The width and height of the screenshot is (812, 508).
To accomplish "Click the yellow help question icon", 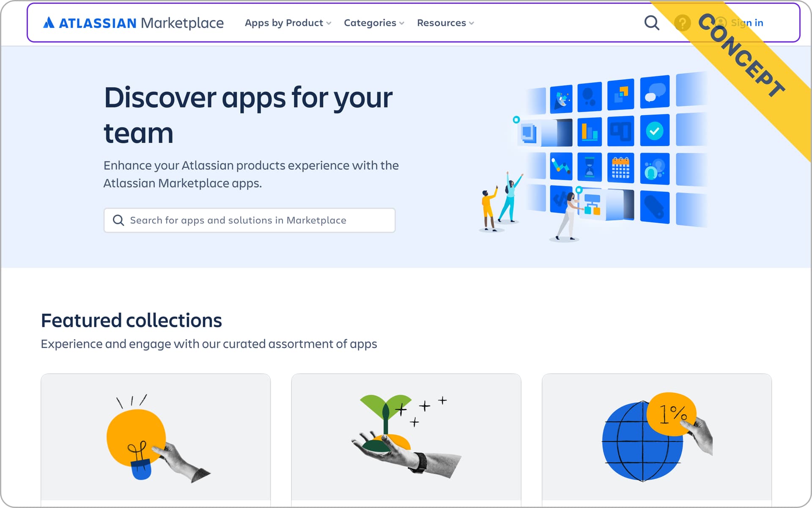I will 682,23.
